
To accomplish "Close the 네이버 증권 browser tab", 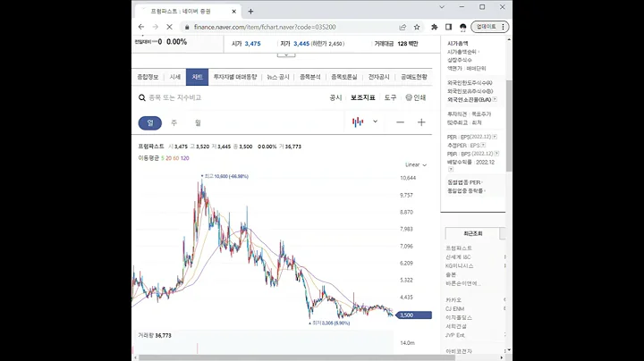I will (234, 12).
